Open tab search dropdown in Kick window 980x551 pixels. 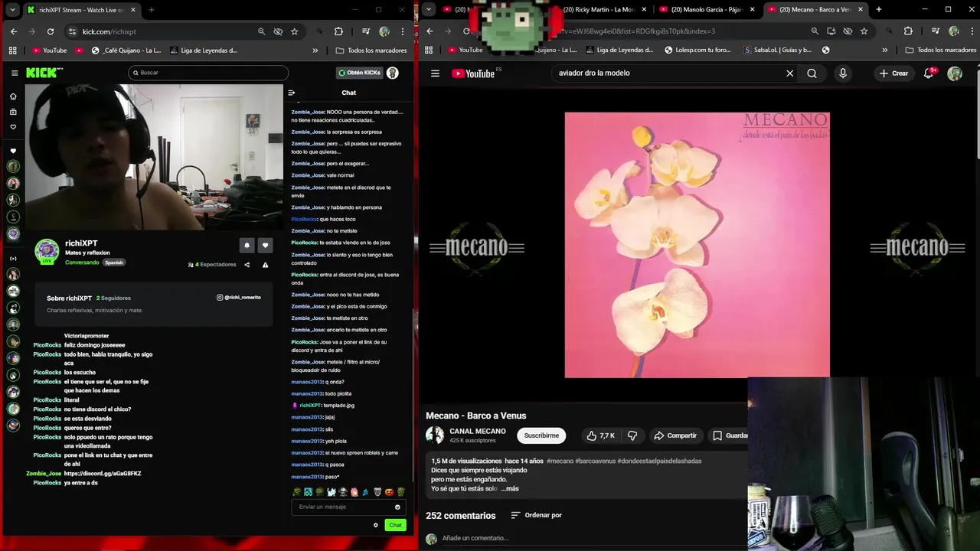[x=12, y=9]
